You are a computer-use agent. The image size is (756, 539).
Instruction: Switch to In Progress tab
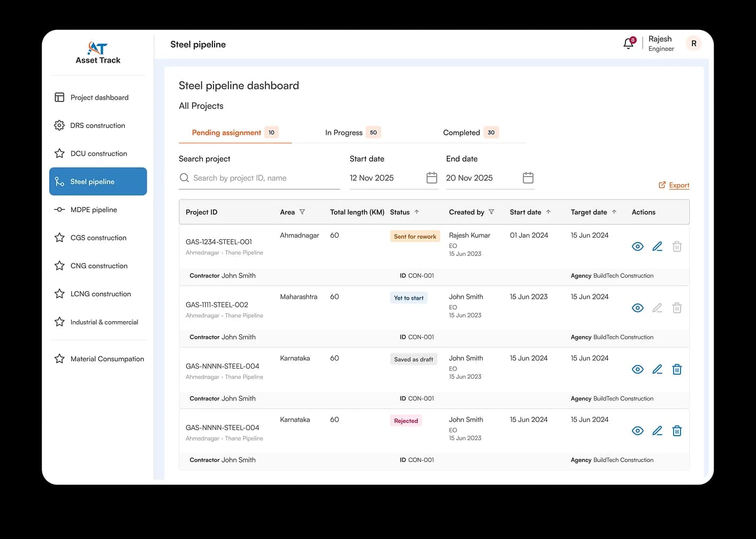click(x=353, y=133)
